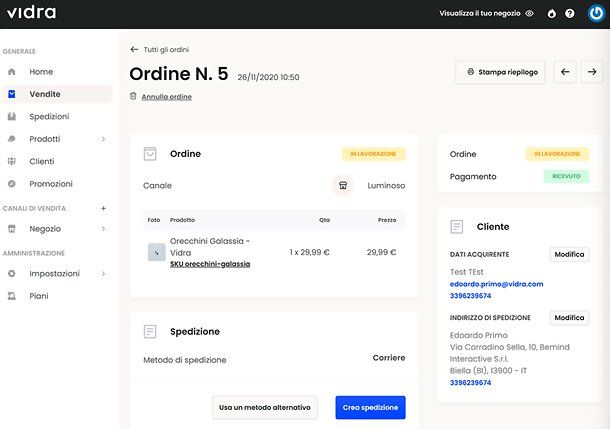Click Modifica for Dati acquirente
This screenshot has width=610, height=429.
(x=569, y=254)
